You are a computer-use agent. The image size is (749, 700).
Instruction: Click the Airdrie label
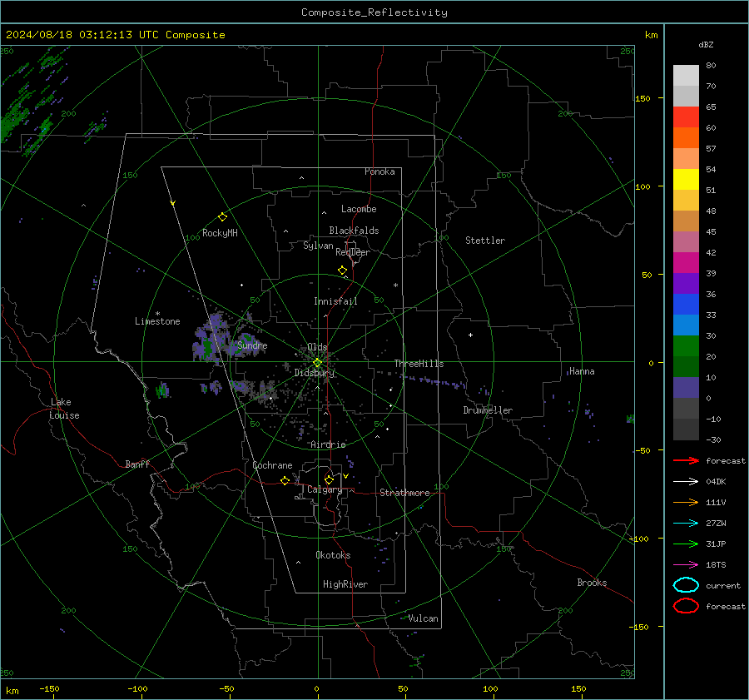pos(328,444)
